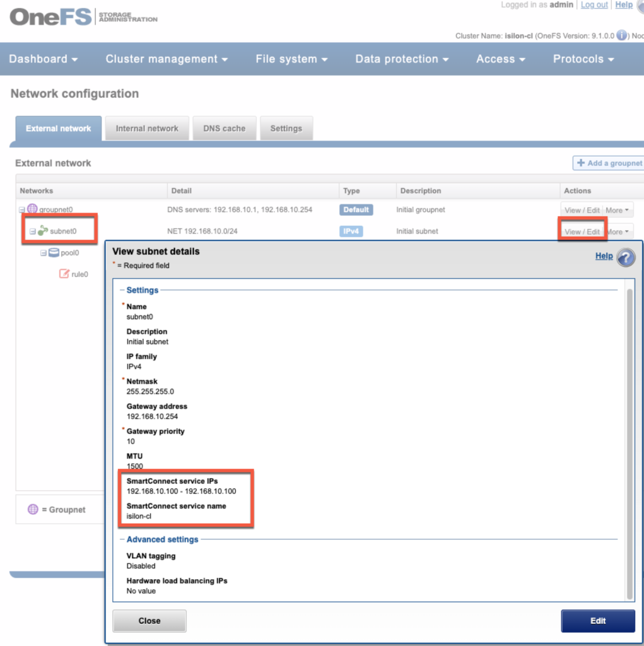The image size is (644, 646).
Task: Click the subnet details vertical scrollbar
Action: coord(629,442)
